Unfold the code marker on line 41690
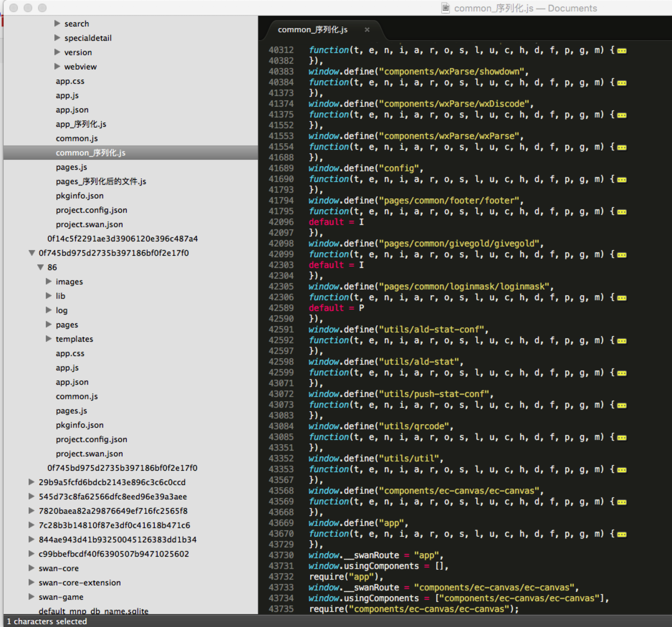672x627 pixels. coord(622,180)
